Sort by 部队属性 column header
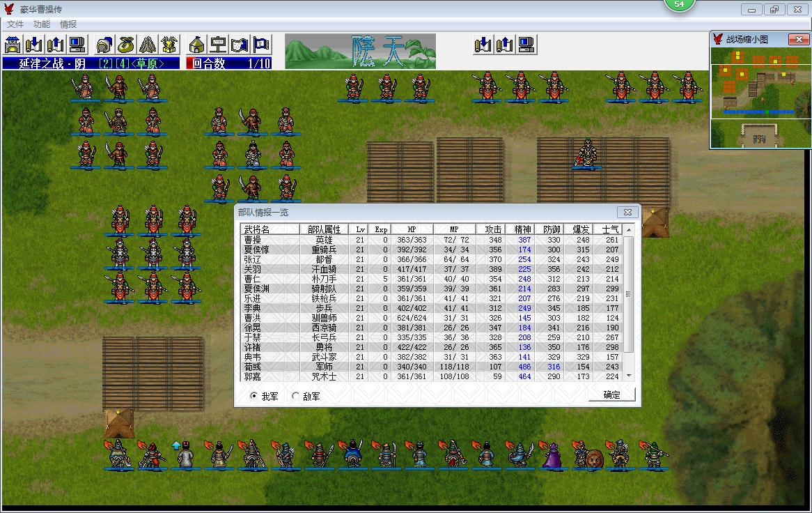Screen dimensions: 812x513 (x=325, y=229)
